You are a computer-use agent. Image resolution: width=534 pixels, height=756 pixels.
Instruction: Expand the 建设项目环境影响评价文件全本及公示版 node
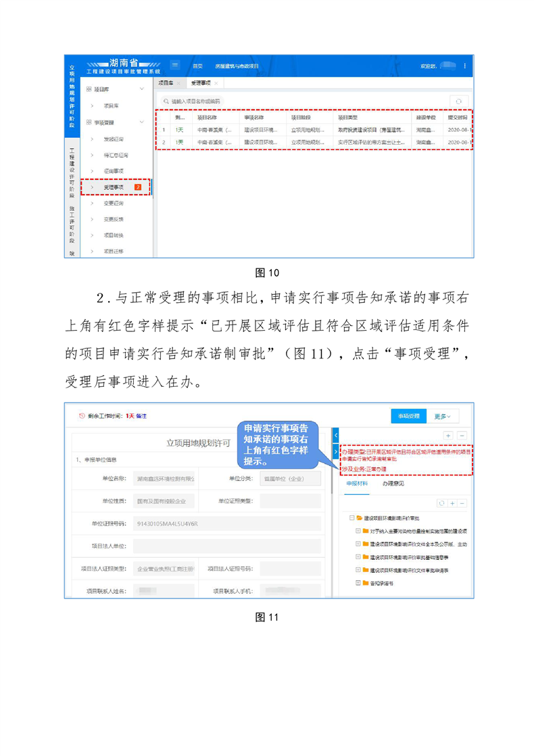point(358,544)
